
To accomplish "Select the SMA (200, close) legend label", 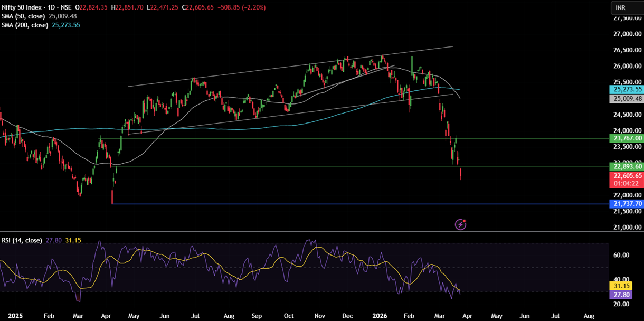I will [25, 25].
